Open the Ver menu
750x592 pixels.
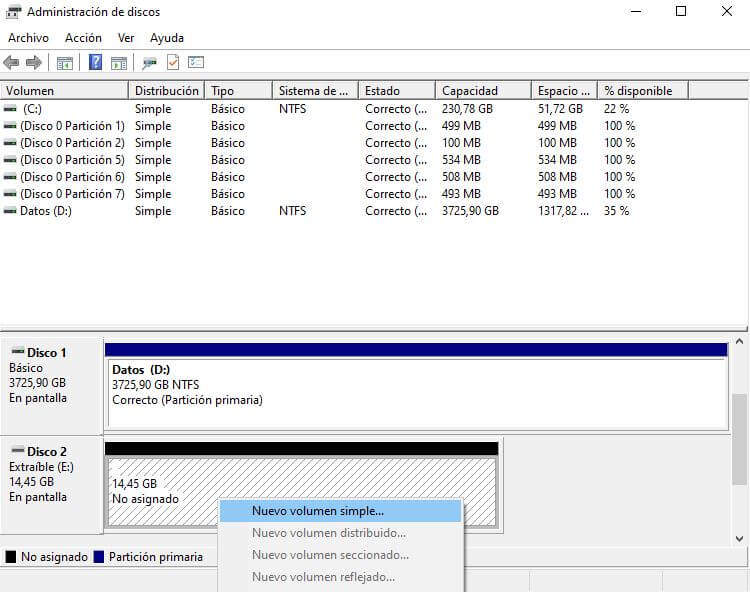click(x=126, y=38)
